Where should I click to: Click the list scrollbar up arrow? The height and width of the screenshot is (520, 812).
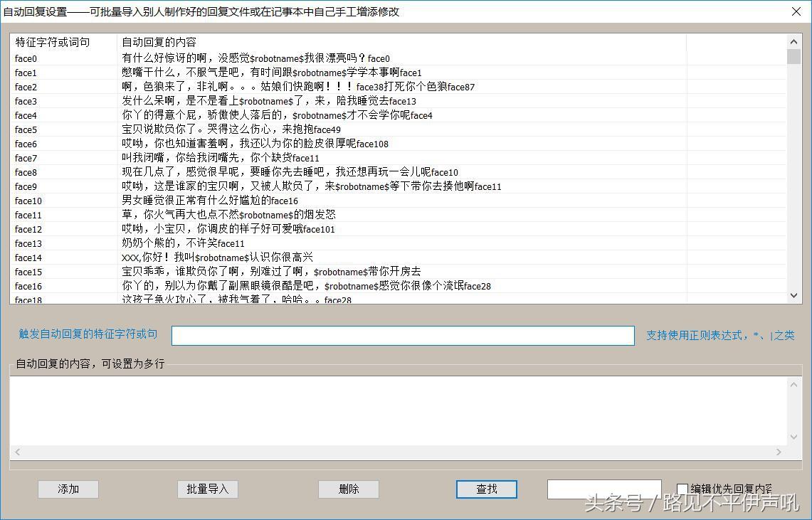(x=793, y=41)
